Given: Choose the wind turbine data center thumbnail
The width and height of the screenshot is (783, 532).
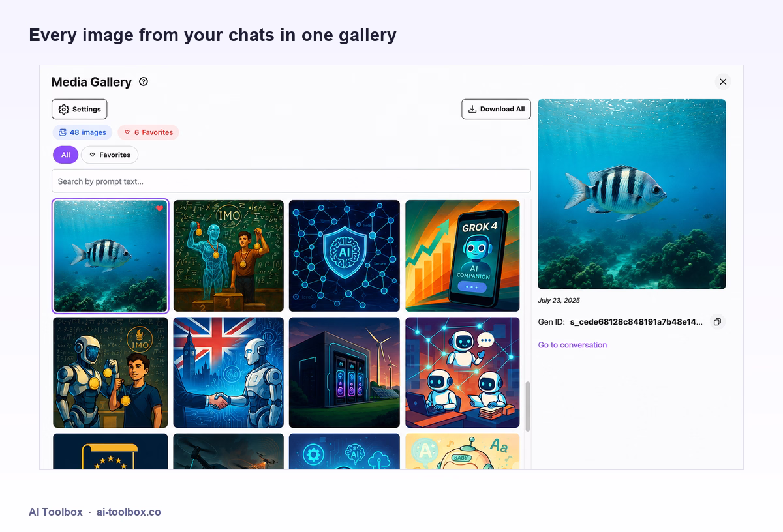Looking at the screenshot, I should pyautogui.click(x=345, y=372).
